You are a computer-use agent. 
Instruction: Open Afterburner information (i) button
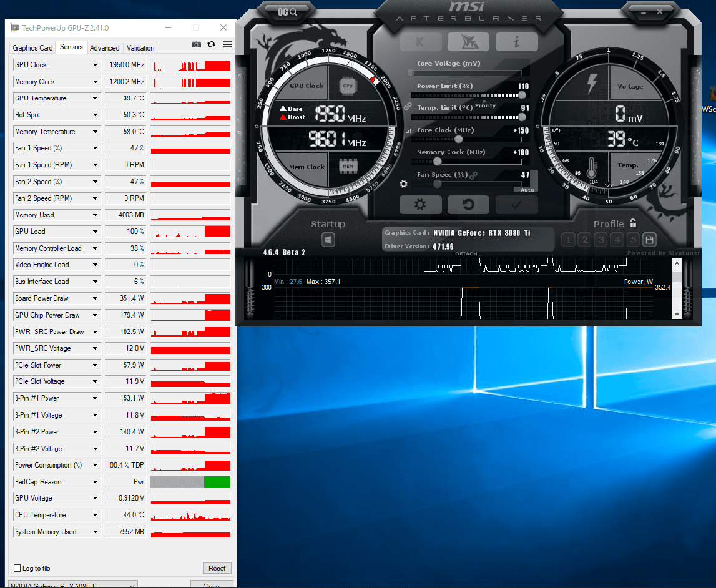pos(516,42)
